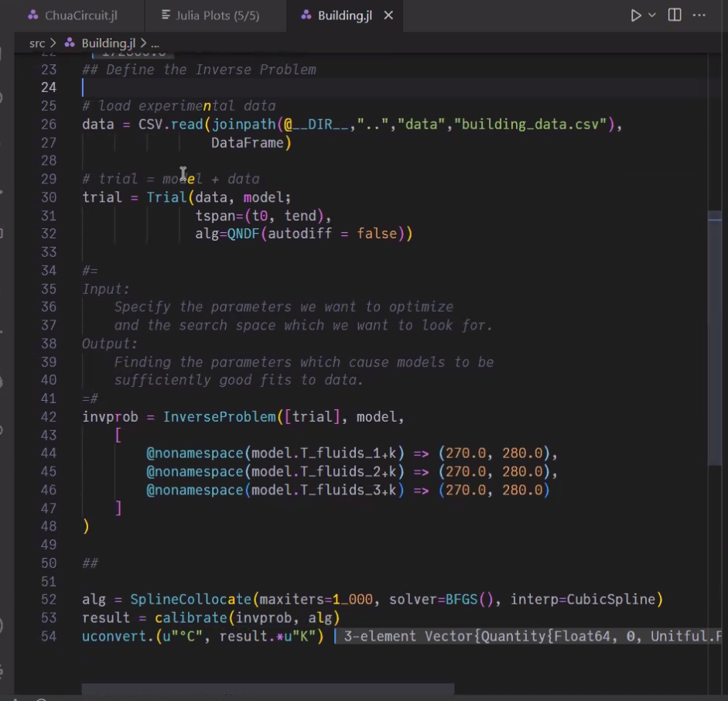Viewport: 728px width, 701px height.
Task: Click the CubicSpline interp argument
Action: coord(611,600)
